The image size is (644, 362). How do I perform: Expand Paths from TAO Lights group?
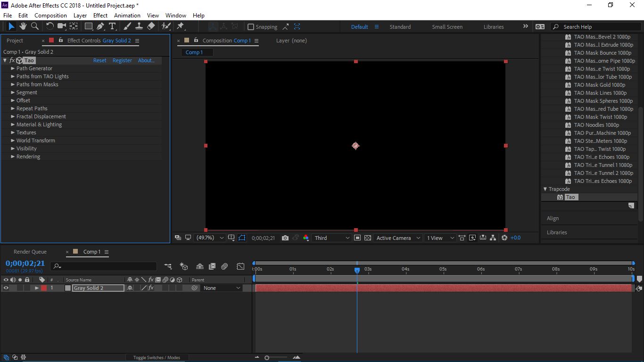13,76
